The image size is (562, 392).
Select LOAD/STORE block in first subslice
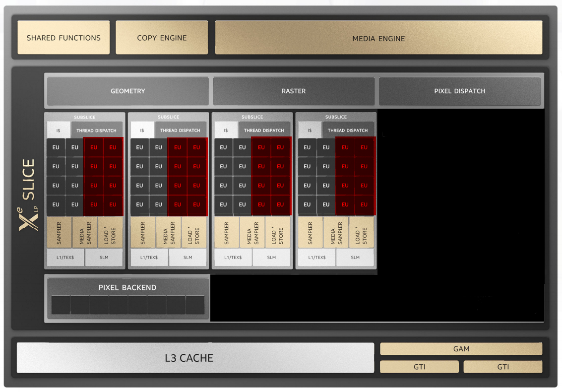point(110,232)
